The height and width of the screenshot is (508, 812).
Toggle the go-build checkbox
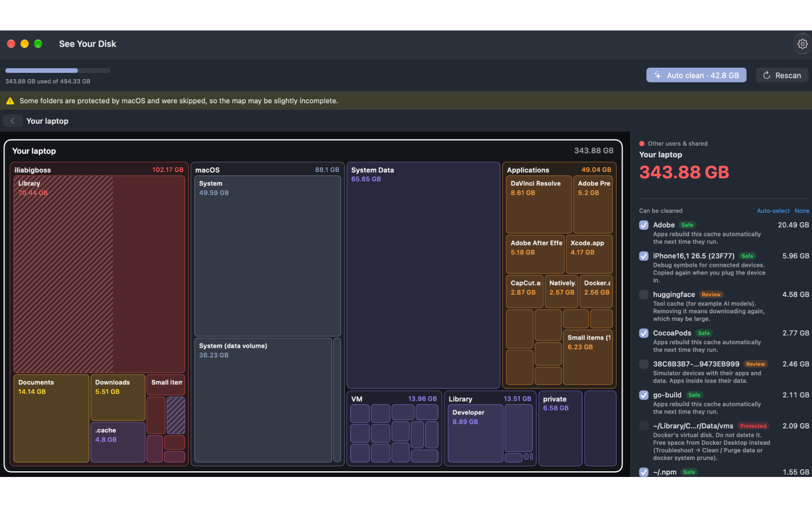pos(643,395)
